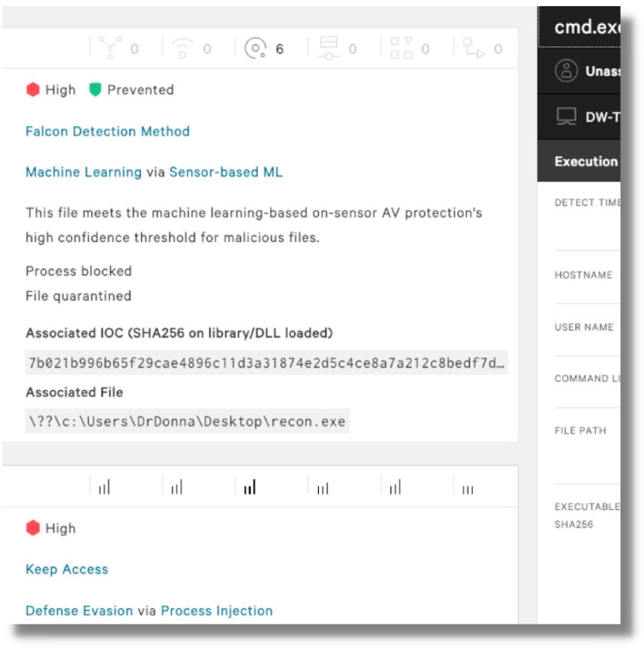This screenshot has width=644, height=650.
Task: Click the squares and triangle icon showing 0
Action: click(401, 48)
